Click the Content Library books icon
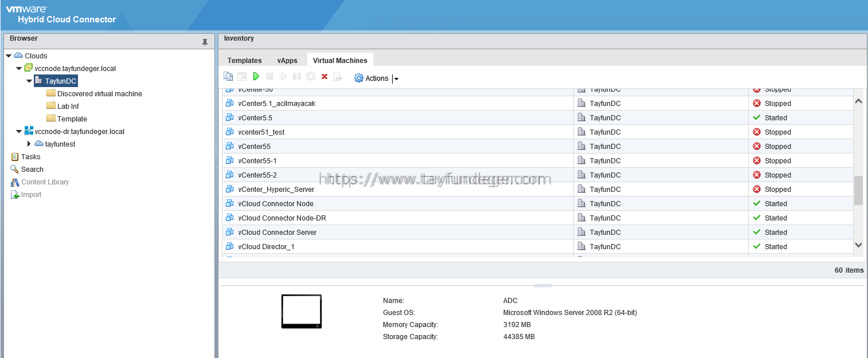Image resolution: width=868 pixels, height=358 pixels. click(15, 182)
